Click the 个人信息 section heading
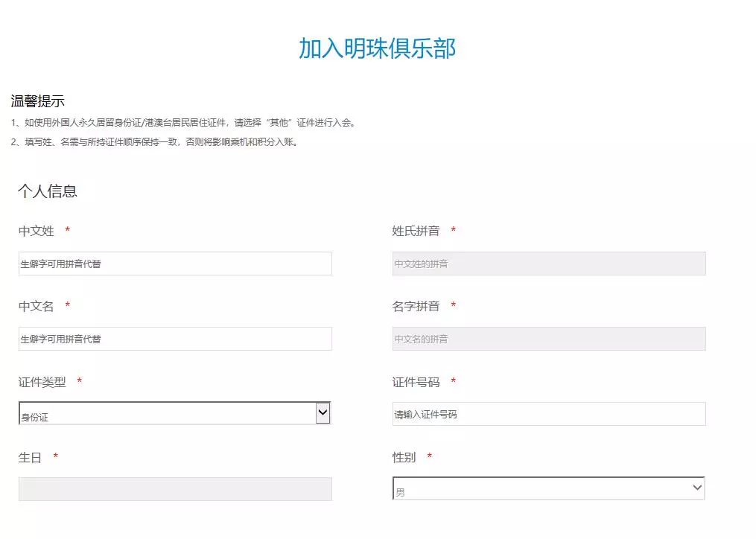756x539 pixels. (47, 191)
